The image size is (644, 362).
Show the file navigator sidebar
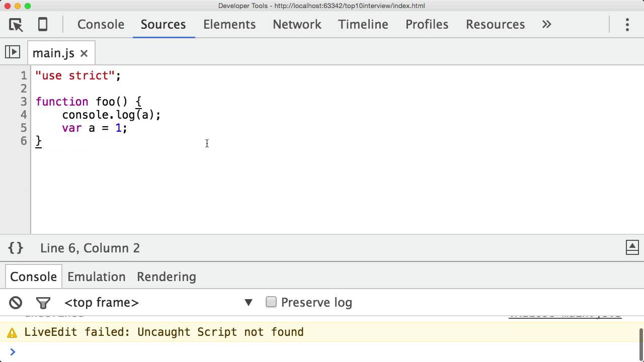click(x=13, y=52)
